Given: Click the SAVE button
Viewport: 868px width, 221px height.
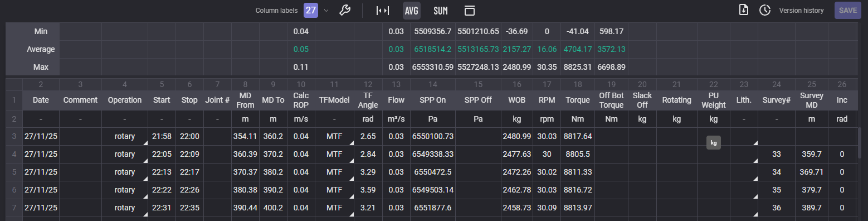Looking at the screenshot, I should point(848,10).
